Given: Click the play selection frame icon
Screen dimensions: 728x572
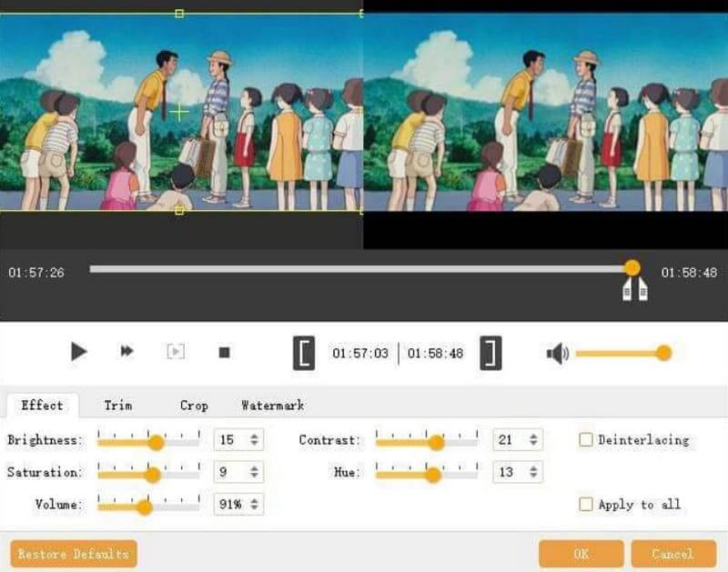Looking at the screenshot, I should click(x=176, y=352).
